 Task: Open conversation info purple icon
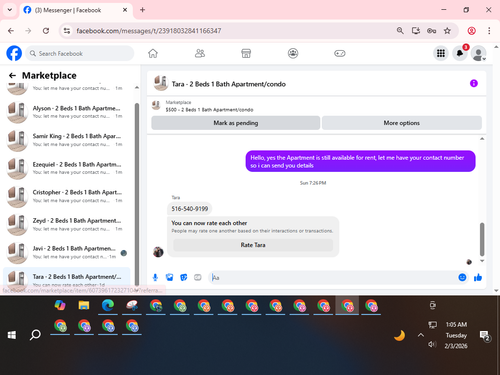[474, 83]
